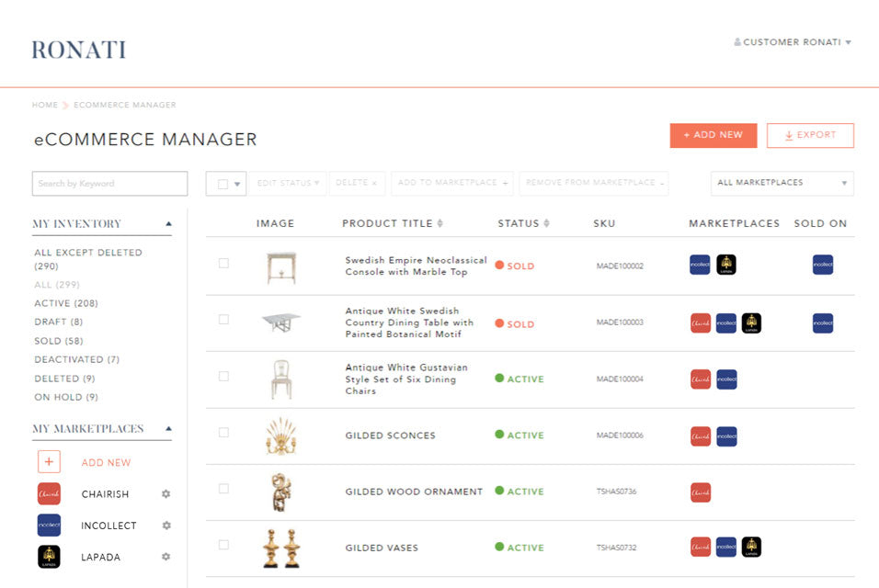The height and width of the screenshot is (588, 879).
Task: Open Add to Marketplace dropdown
Action: pos(451,183)
